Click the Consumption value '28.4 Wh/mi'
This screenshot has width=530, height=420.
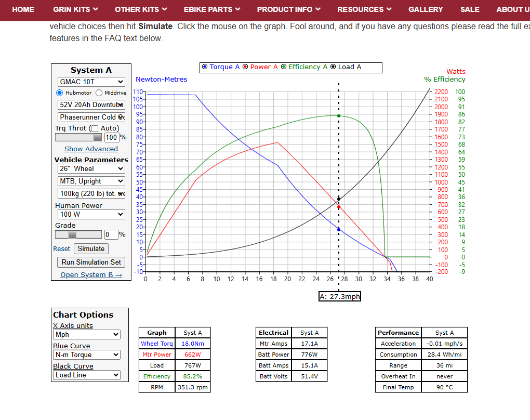coord(444,355)
